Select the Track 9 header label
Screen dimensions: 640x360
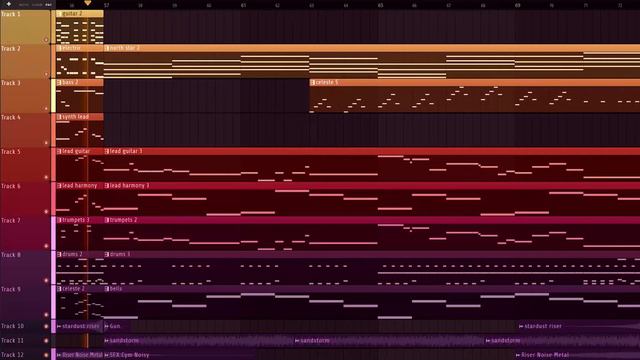(x=11, y=289)
